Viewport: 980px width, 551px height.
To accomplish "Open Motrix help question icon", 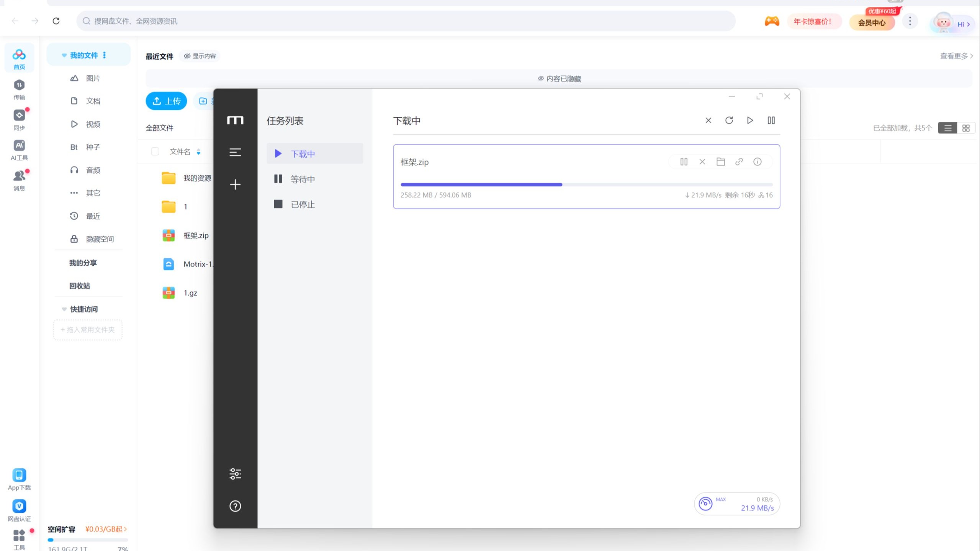I will click(235, 506).
